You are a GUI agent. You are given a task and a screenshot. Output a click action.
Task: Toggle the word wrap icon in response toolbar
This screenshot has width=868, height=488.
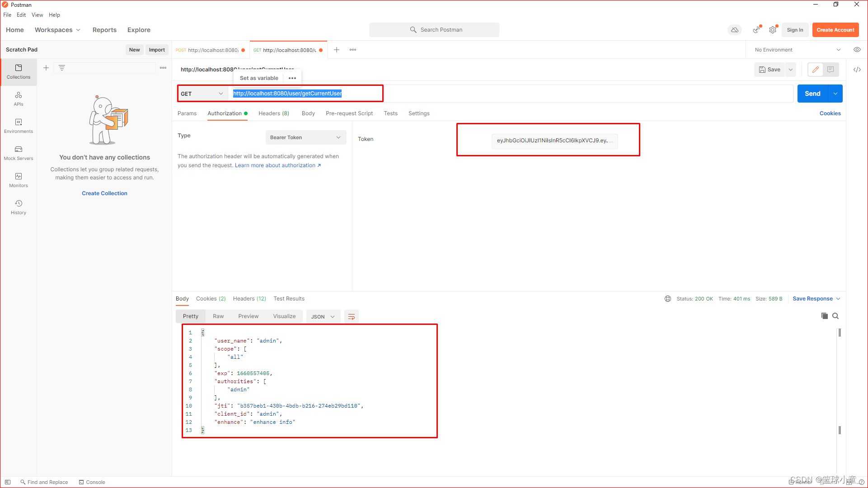point(352,317)
